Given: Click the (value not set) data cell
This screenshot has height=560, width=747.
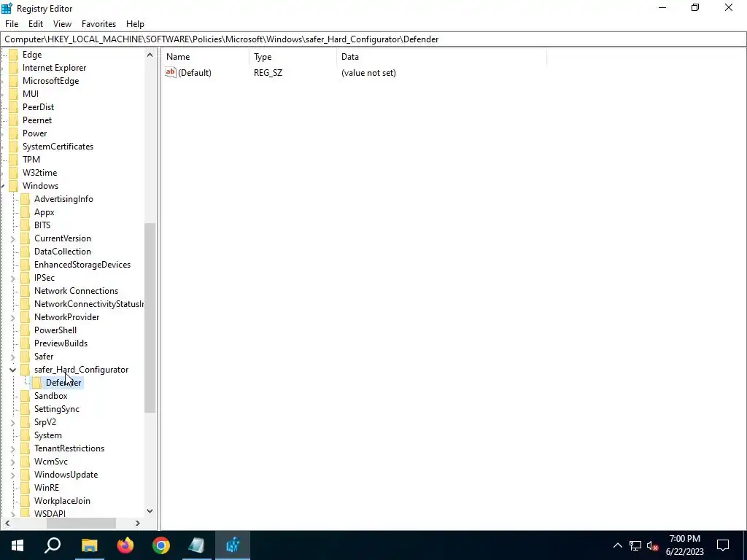Looking at the screenshot, I should click(368, 73).
